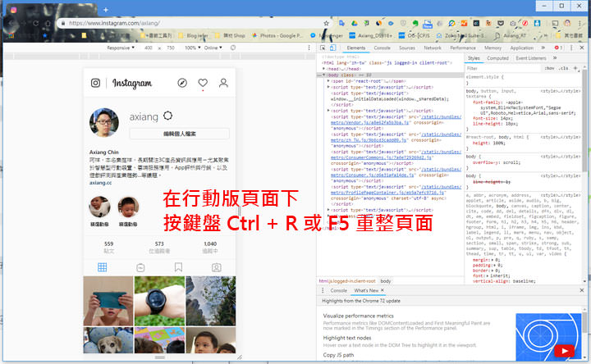591x364 pixels.
Task: Open the saved bookmark icon tab
Action: tap(178, 267)
